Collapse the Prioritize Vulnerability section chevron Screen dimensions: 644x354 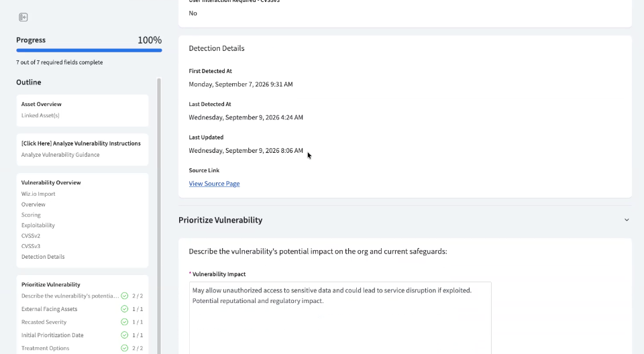[627, 220]
